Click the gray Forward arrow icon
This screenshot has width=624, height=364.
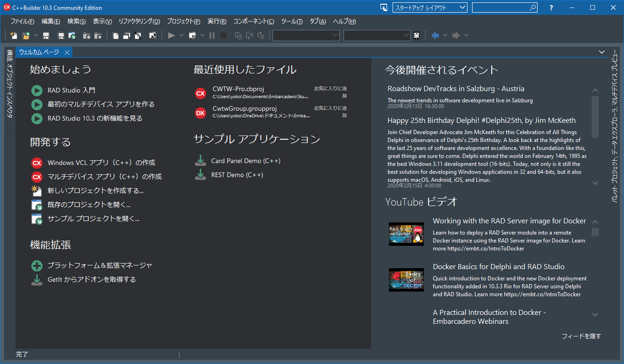pos(456,36)
